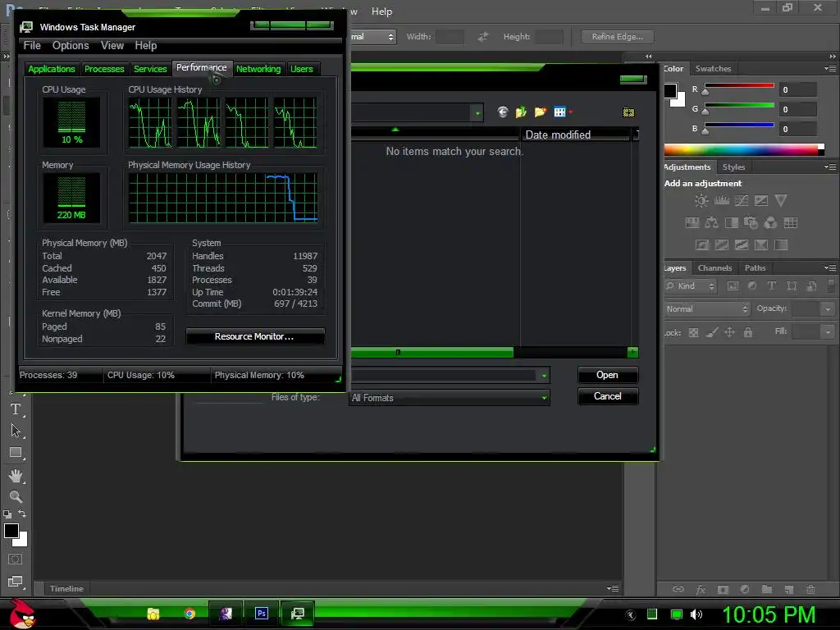Click the Date modified column header
The height and width of the screenshot is (630, 840).
(x=575, y=135)
